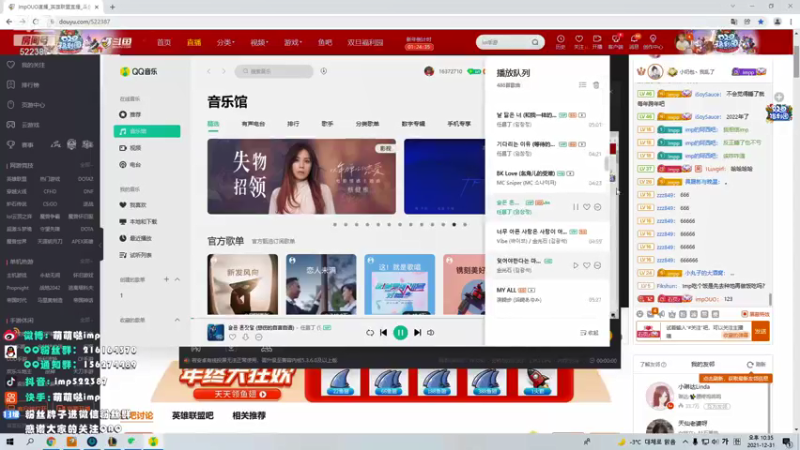The height and width of the screenshot is (450, 800).
Task: Remove the highlighted playing song from the queue
Action: click(x=597, y=207)
